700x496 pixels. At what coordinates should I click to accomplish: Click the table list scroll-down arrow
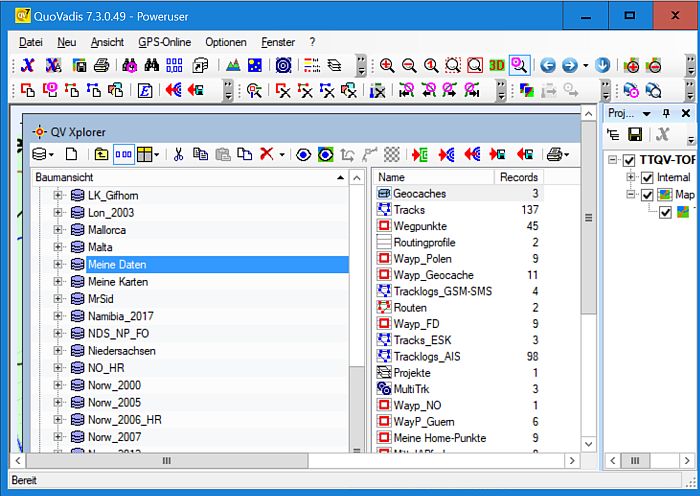588,444
